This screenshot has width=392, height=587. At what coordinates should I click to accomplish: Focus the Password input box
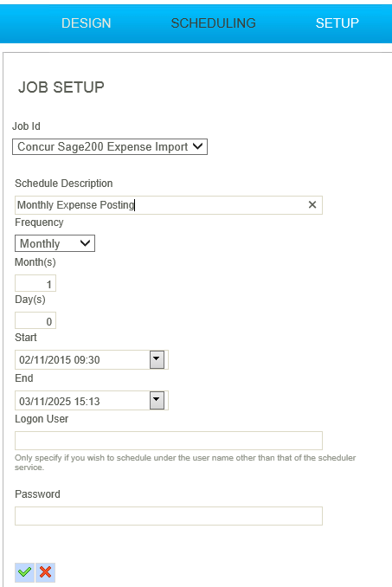click(169, 516)
